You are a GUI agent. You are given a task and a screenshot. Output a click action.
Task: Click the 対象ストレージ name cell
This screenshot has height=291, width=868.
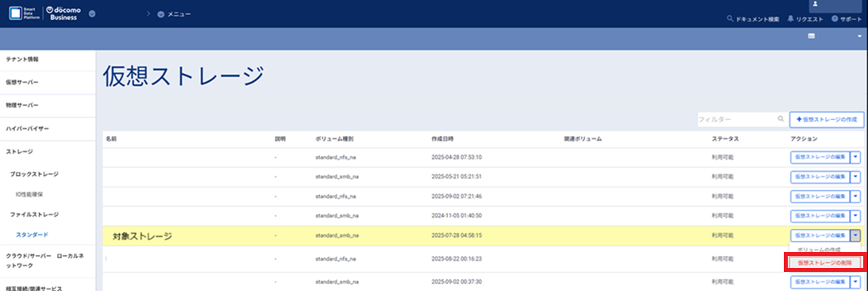pyautogui.click(x=142, y=236)
